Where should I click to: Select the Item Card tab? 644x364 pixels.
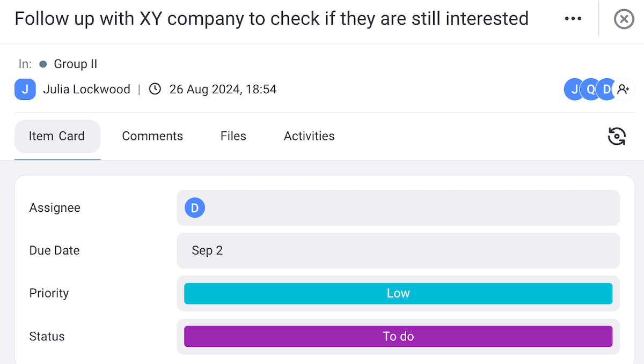[57, 136]
